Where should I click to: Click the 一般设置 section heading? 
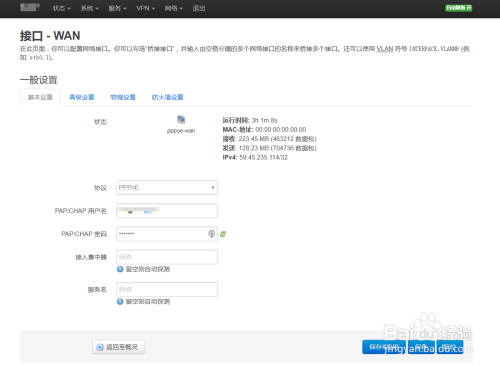tap(39, 80)
